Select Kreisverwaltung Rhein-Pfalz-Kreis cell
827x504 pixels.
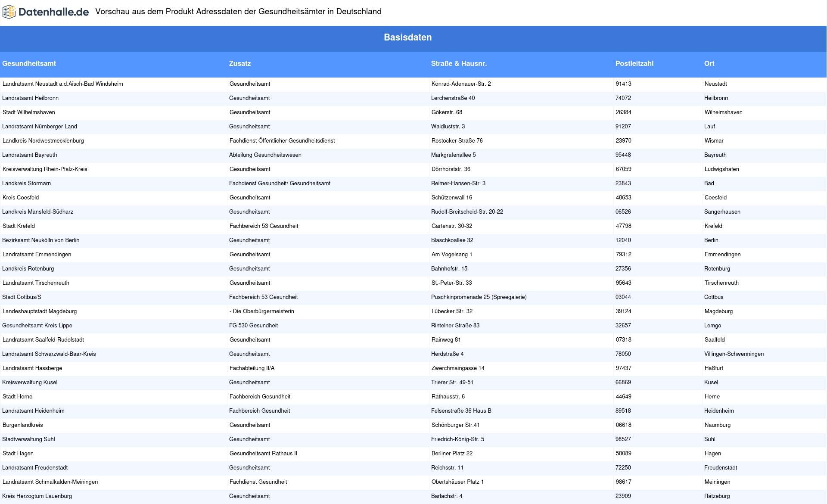tap(45, 169)
